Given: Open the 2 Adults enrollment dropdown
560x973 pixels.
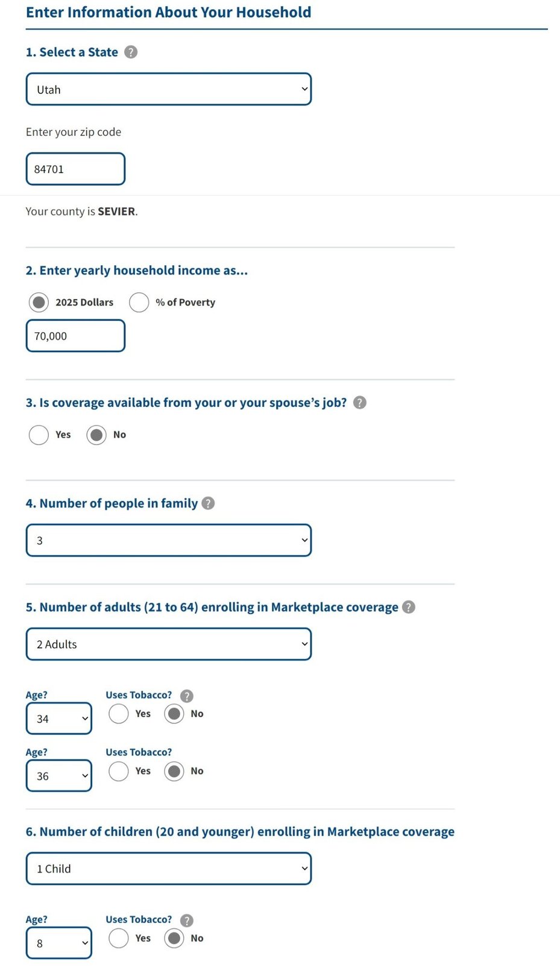Looking at the screenshot, I should (x=168, y=644).
